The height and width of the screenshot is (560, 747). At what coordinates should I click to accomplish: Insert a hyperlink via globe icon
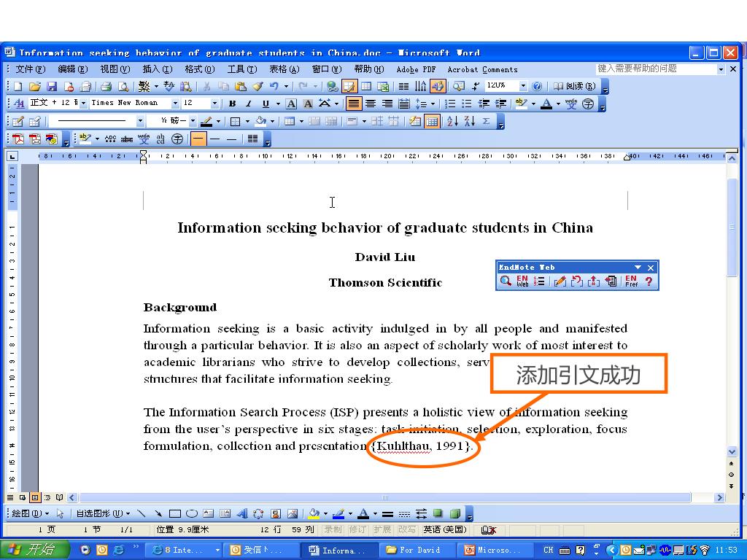coord(332,86)
